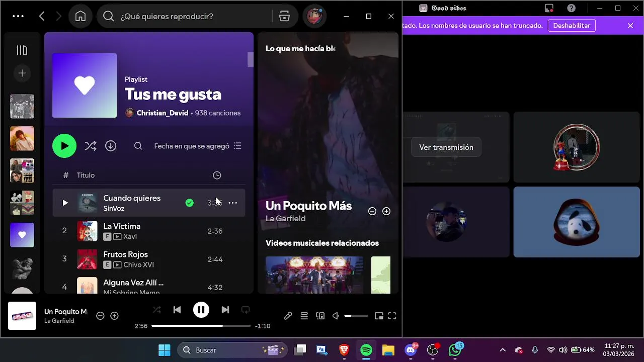The width and height of the screenshot is (644, 362).
Task: Adjust the Spotify volume slider
Action: [356, 316]
